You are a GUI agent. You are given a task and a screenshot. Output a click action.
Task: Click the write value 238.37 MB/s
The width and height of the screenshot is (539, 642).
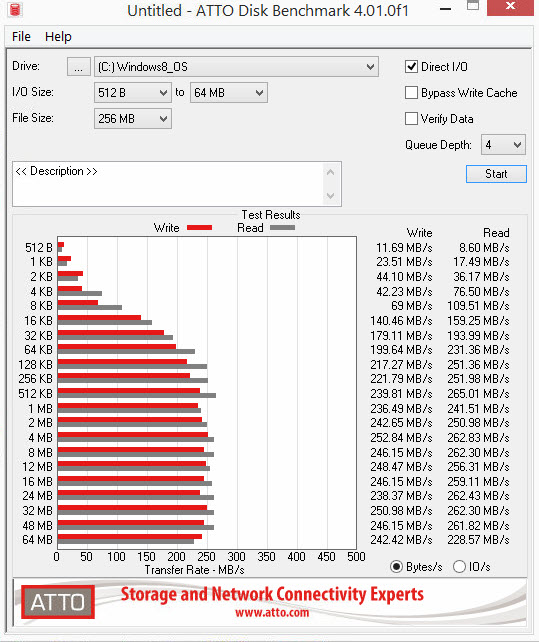[401, 496]
